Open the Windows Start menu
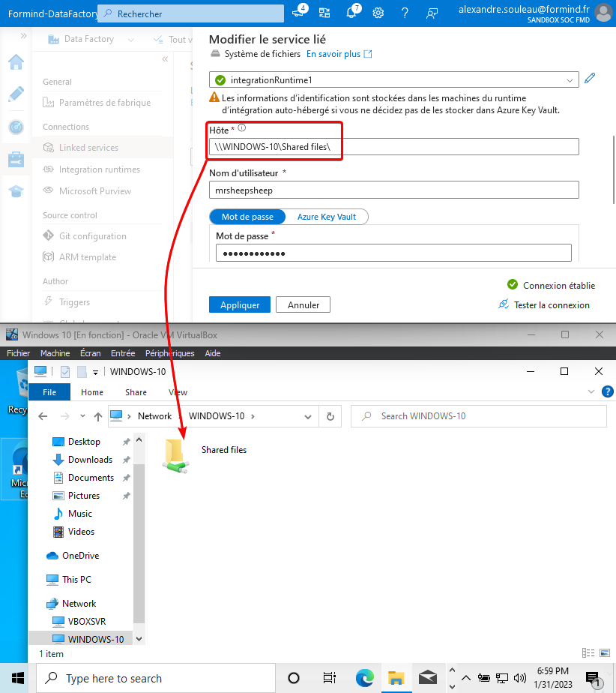 tap(18, 678)
